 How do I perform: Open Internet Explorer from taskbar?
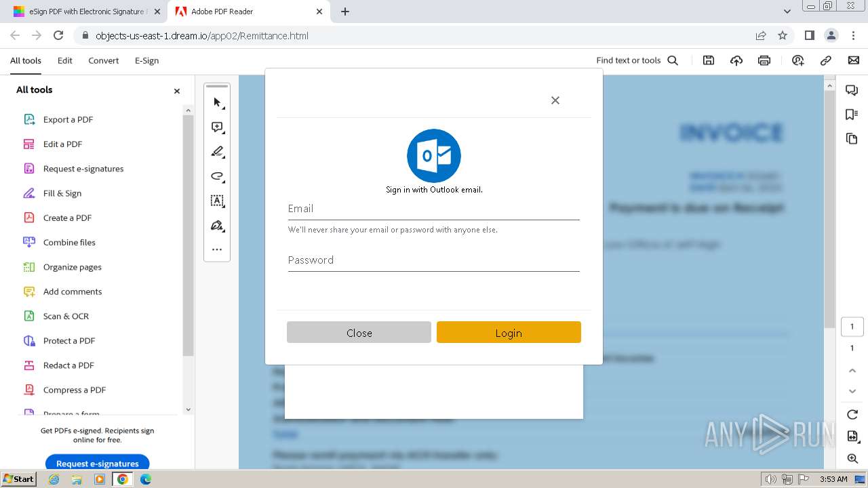54,479
